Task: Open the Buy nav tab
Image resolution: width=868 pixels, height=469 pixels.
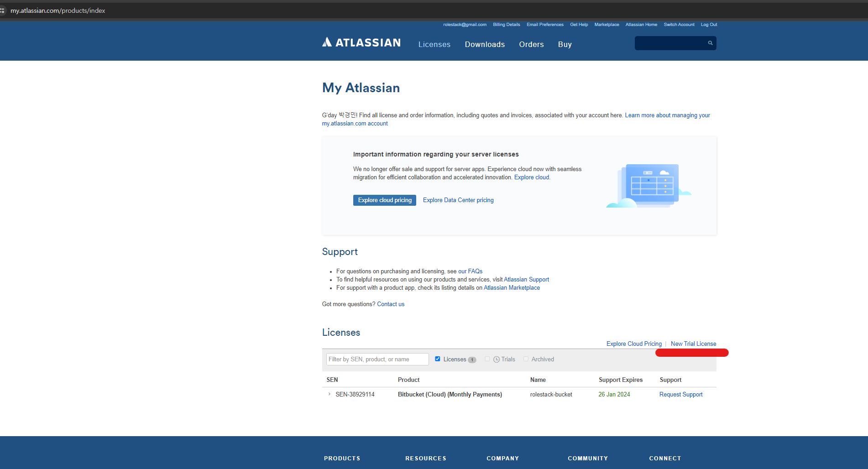Action: 565,44
